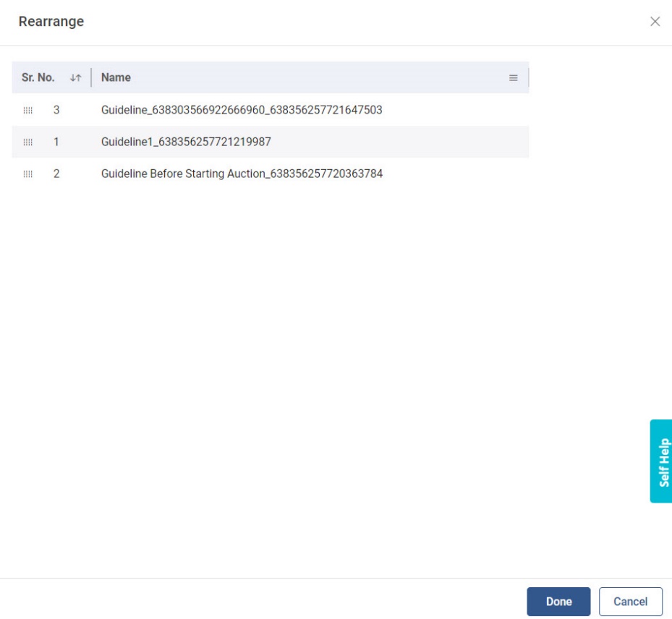Click serial number 3 in first row

56,111
